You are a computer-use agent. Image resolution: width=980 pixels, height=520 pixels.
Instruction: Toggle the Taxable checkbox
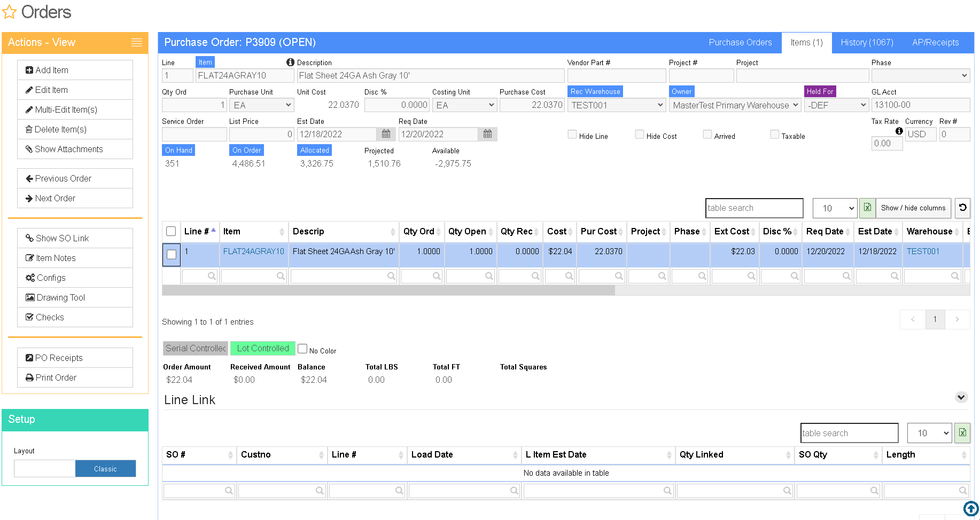tap(775, 135)
